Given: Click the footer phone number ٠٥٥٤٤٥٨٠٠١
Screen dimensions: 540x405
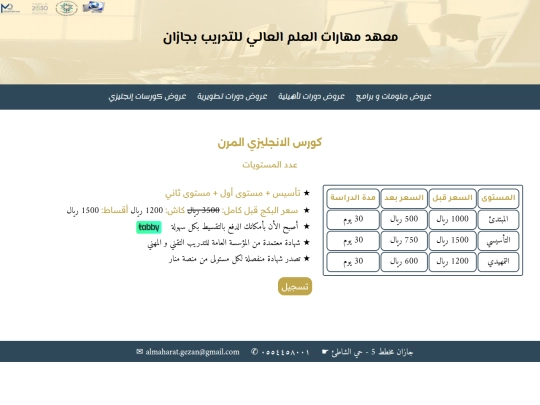Looking at the screenshot, I should tap(285, 352).
